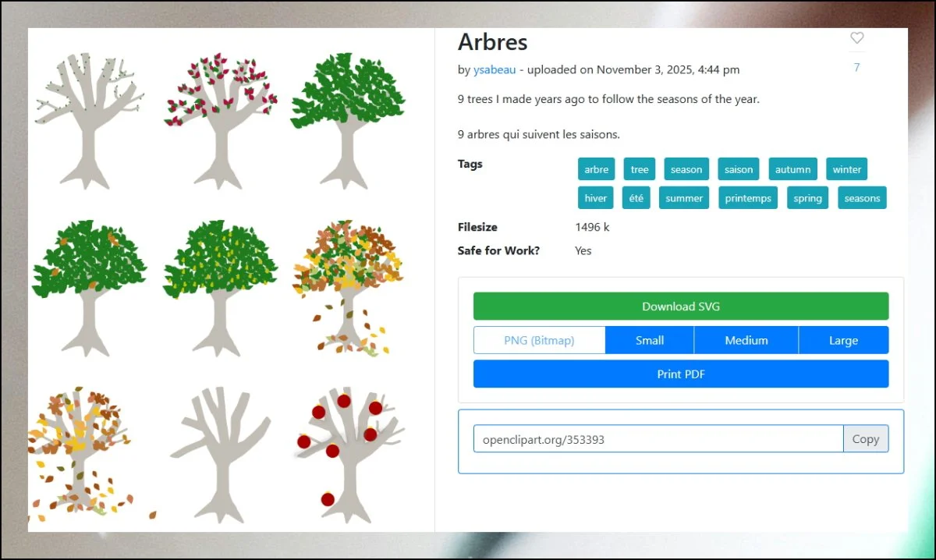Choose the 'hiver' tag
Image resolution: width=936 pixels, height=560 pixels.
pyautogui.click(x=595, y=198)
